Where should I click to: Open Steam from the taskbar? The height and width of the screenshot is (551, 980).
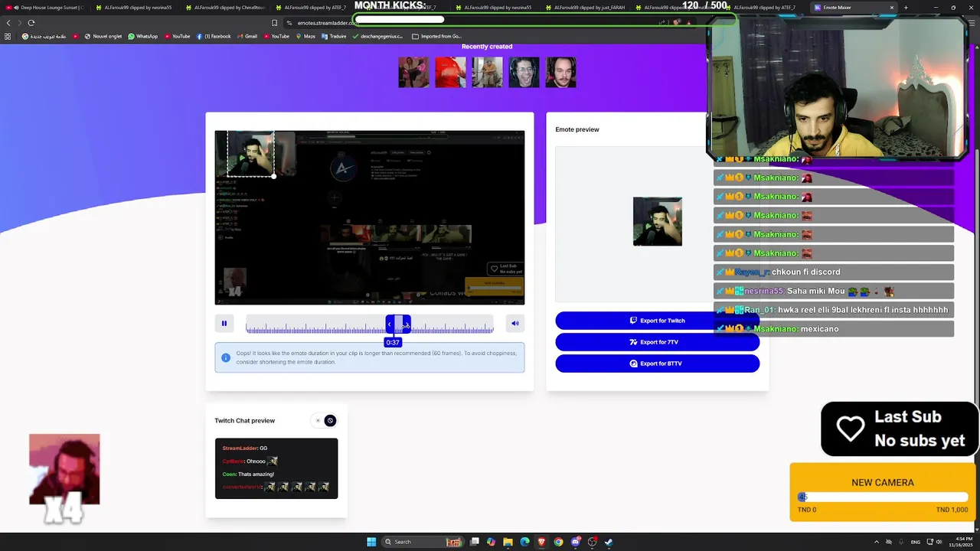(x=609, y=542)
